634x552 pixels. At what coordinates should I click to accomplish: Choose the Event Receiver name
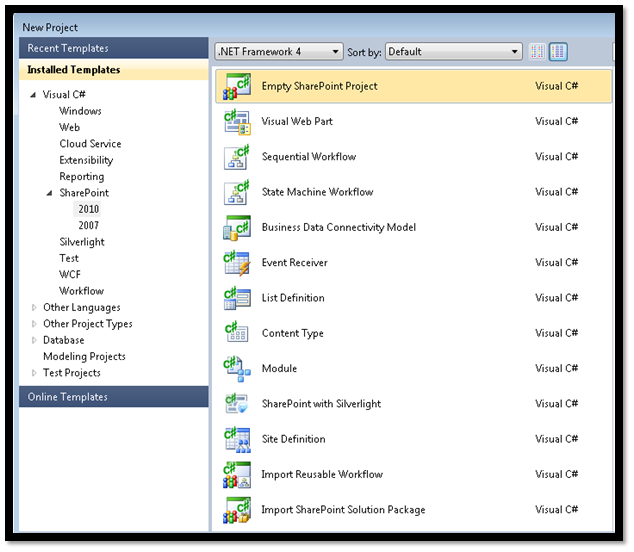(x=295, y=263)
